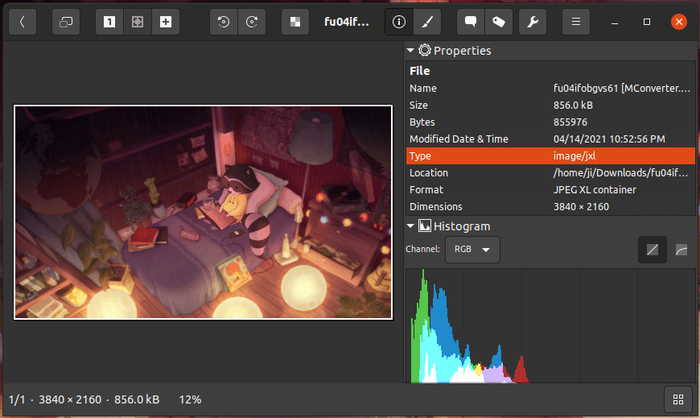The width and height of the screenshot is (700, 418).
Task: Toggle thumbnail list button in status bar
Action: tap(678, 399)
